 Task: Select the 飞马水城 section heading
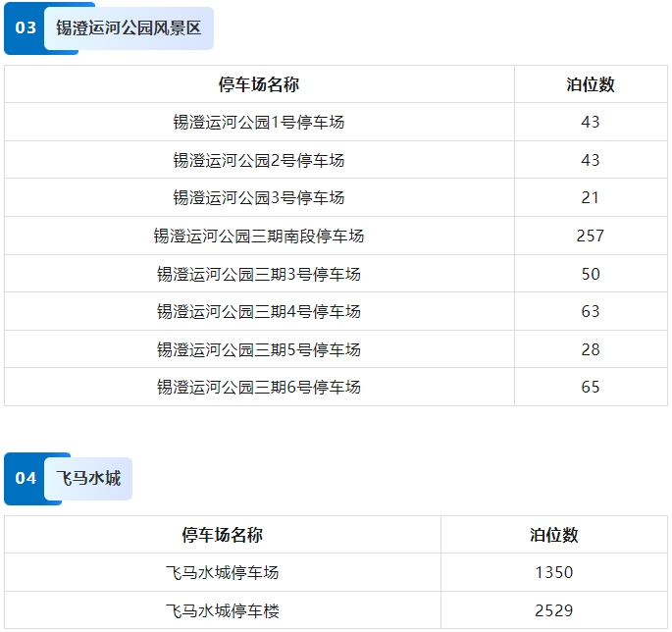(x=88, y=479)
